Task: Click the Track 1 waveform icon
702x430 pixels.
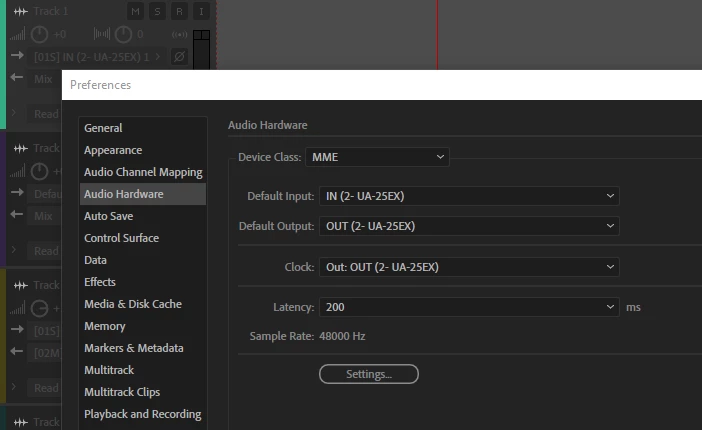Action: coord(21,12)
